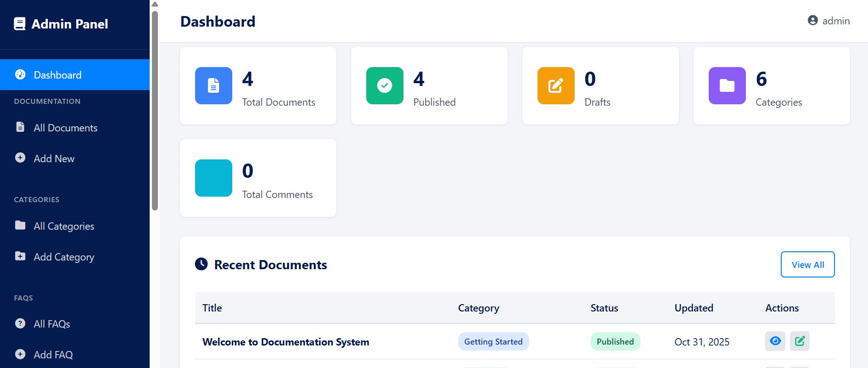Image resolution: width=868 pixels, height=368 pixels.
Task: Click the sidebar vertical scrollbar
Action: click(x=155, y=110)
